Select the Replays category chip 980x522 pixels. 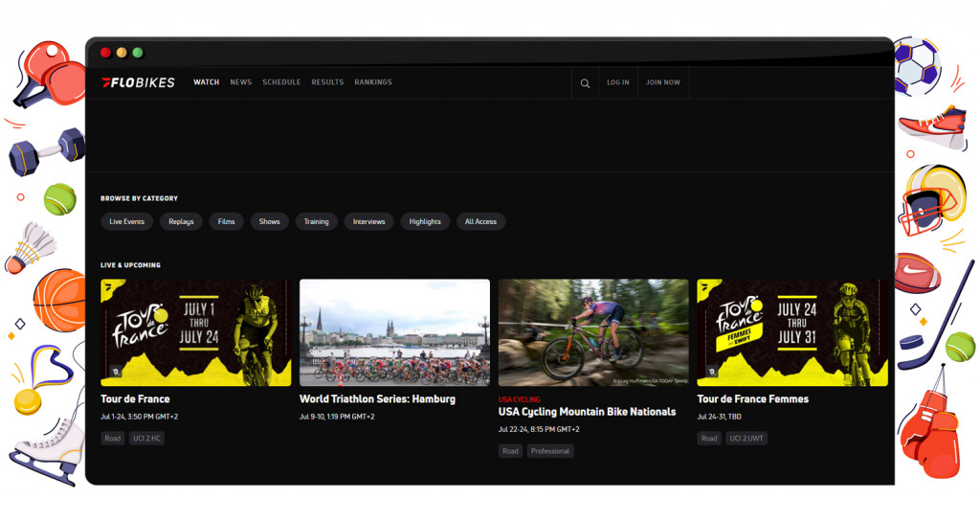pyautogui.click(x=181, y=221)
